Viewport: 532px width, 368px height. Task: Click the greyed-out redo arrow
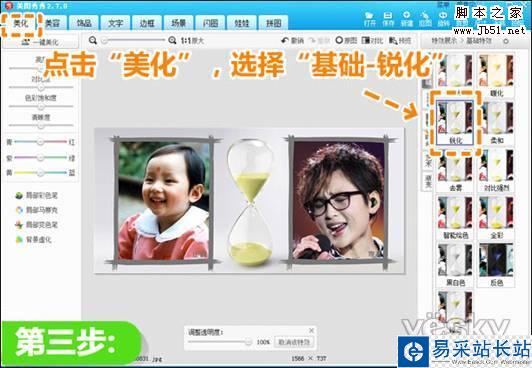point(319,40)
